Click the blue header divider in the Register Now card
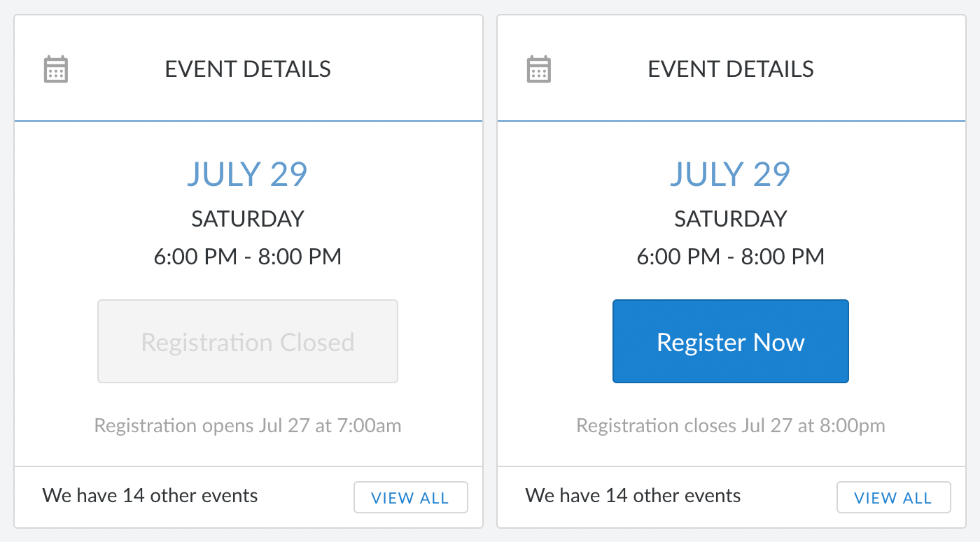This screenshot has width=980, height=542. point(731,121)
